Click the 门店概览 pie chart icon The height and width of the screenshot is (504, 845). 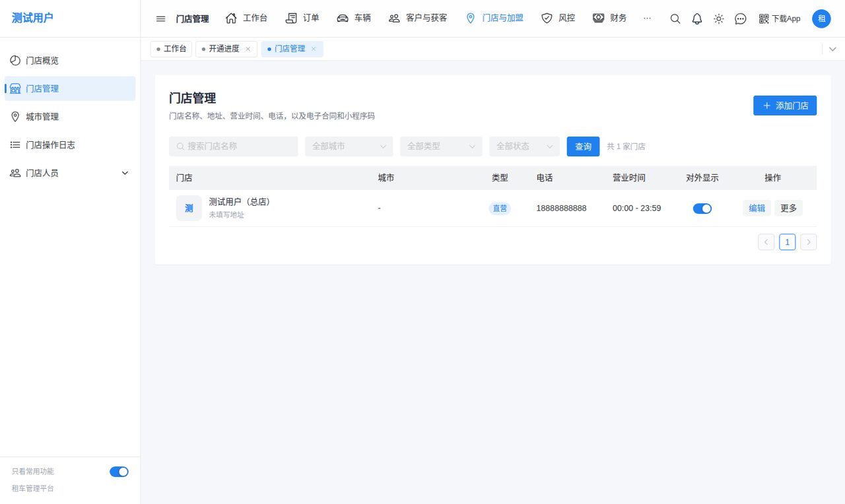coord(15,60)
